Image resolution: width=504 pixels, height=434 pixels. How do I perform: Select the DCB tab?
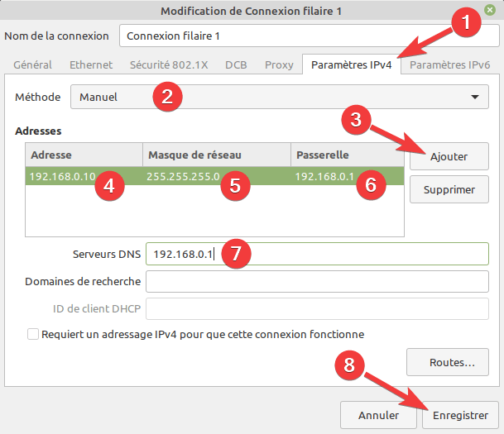pos(236,64)
